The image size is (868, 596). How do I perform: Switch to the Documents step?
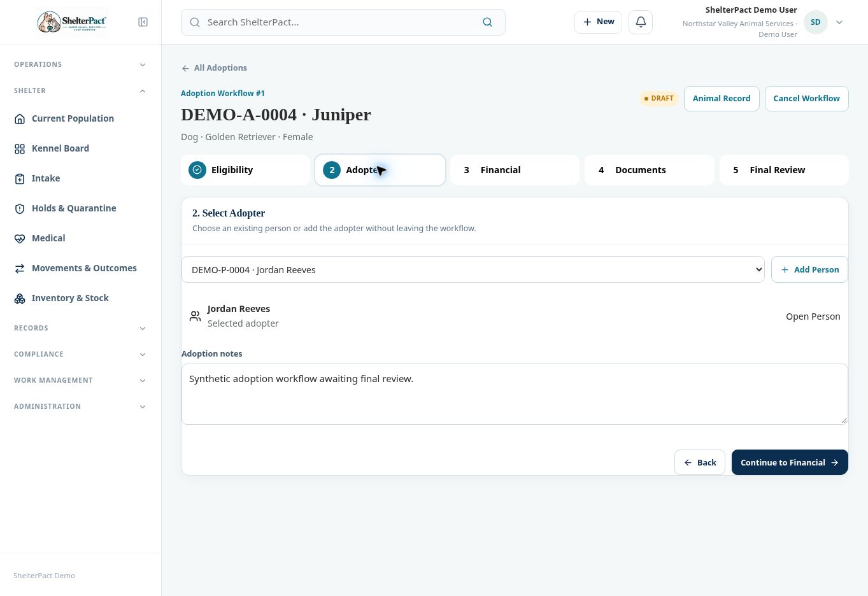(x=650, y=170)
